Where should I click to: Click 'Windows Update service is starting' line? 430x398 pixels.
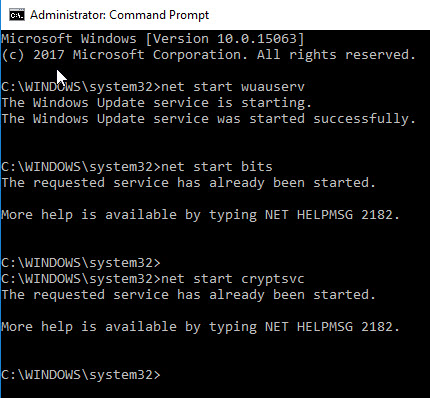(x=157, y=103)
